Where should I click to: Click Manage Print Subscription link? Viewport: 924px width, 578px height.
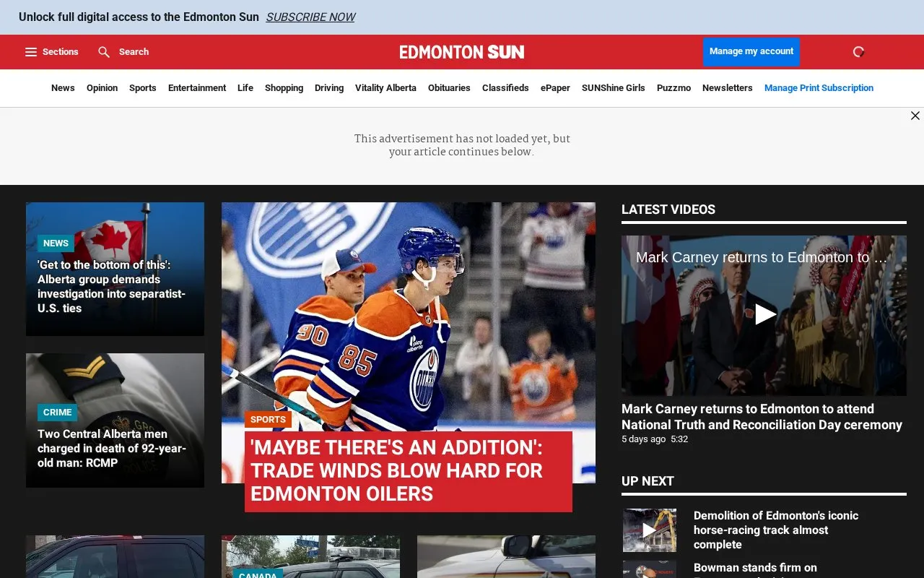point(819,88)
